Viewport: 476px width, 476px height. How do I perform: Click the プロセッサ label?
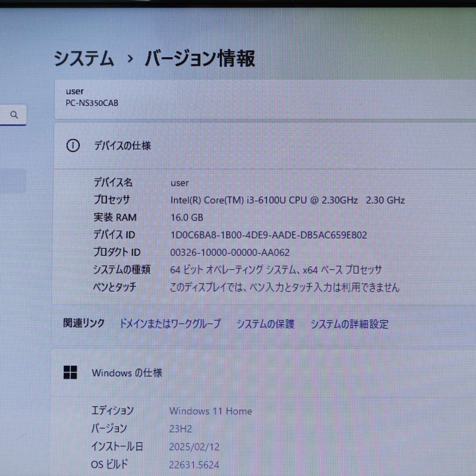tap(112, 200)
